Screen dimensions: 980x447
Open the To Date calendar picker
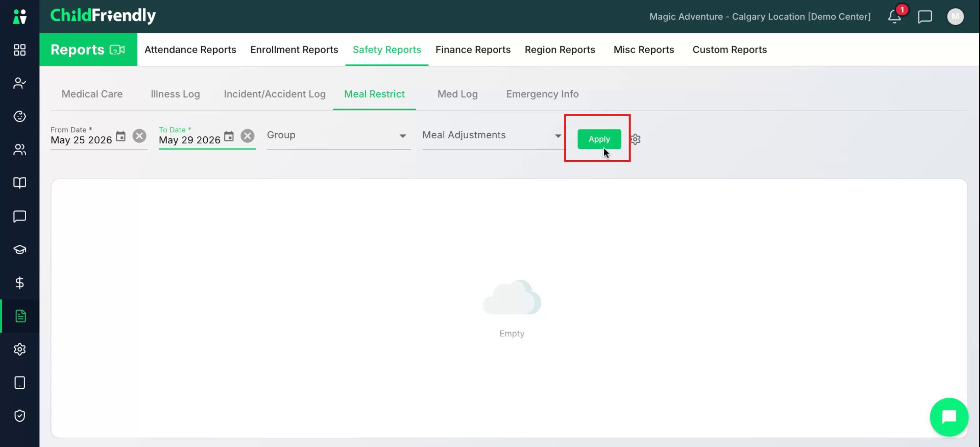tap(229, 136)
